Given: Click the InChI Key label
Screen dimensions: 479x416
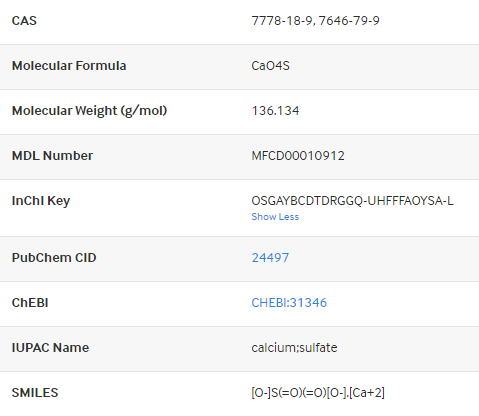Looking at the screenshot, I should pos(41,201).
